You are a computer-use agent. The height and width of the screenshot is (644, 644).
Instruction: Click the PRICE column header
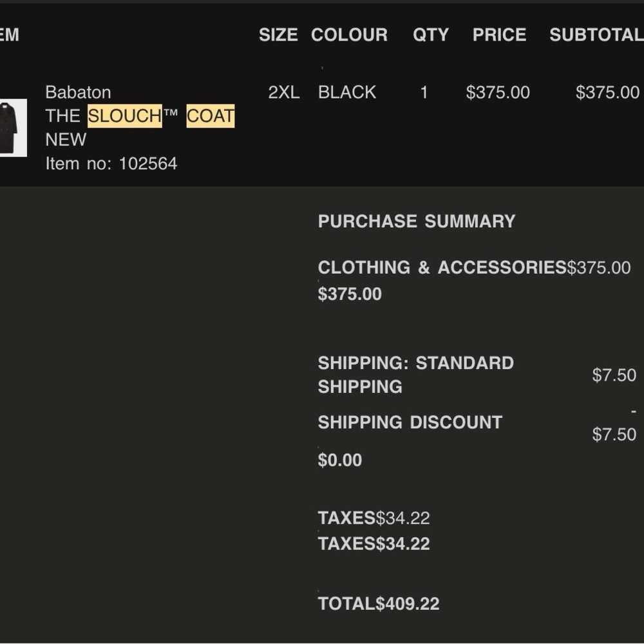coord(500,35)
